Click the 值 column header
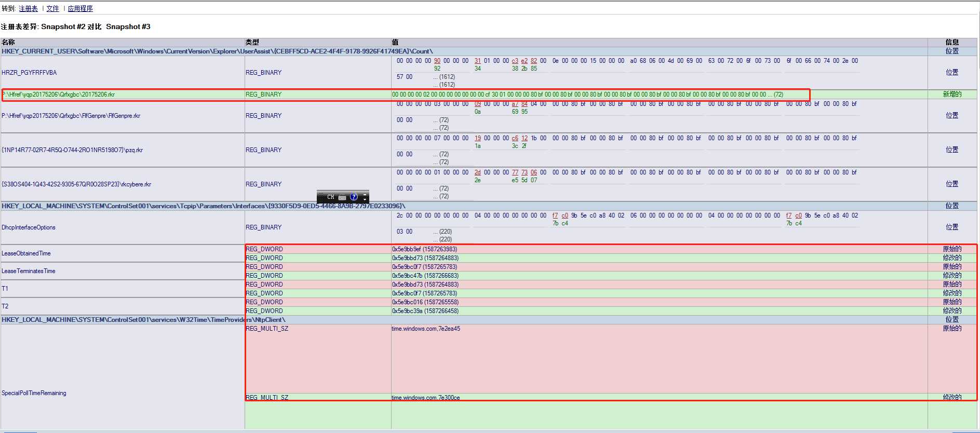980x433 pixels. [x=395, y=42]
